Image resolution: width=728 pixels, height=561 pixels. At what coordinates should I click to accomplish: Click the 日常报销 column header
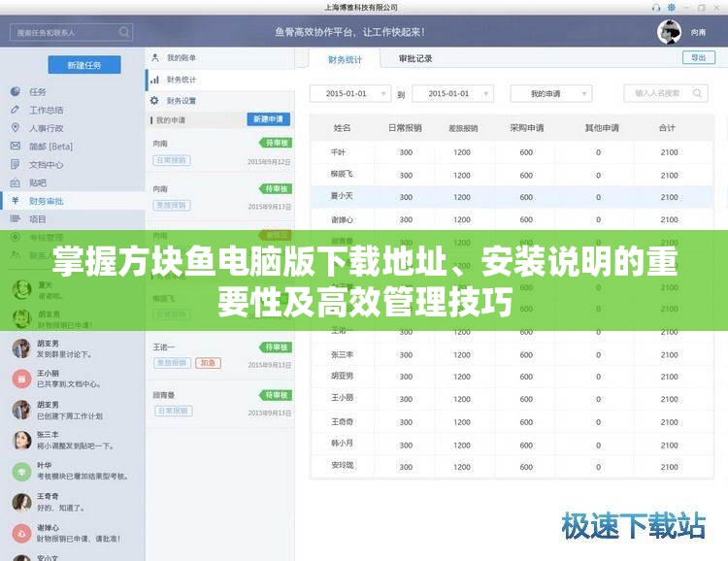point(405,128)
